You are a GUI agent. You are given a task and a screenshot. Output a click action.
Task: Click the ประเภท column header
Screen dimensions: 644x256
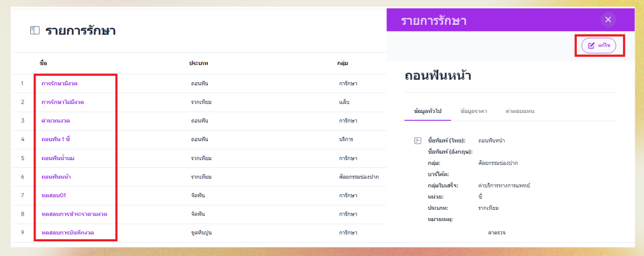pos(199,63)
